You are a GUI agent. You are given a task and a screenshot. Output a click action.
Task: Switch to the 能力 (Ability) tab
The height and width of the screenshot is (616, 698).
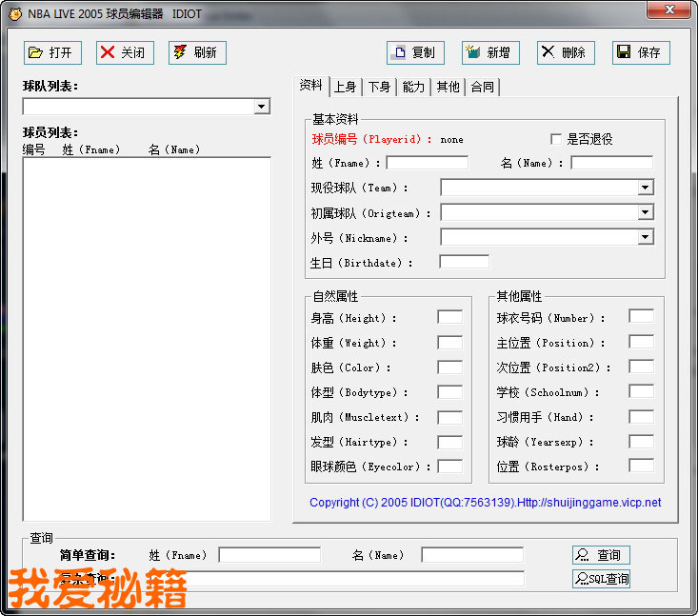[x=413, y=87]
